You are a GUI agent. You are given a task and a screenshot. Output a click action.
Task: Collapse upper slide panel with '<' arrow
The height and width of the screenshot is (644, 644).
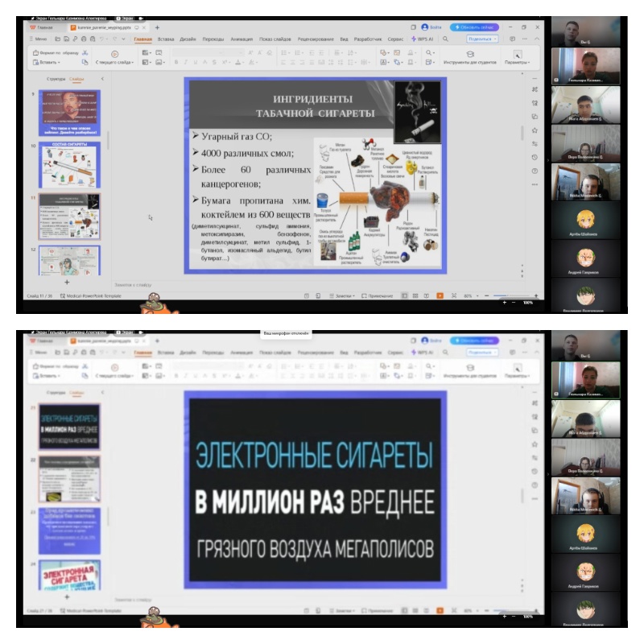[x=102, y=78]
